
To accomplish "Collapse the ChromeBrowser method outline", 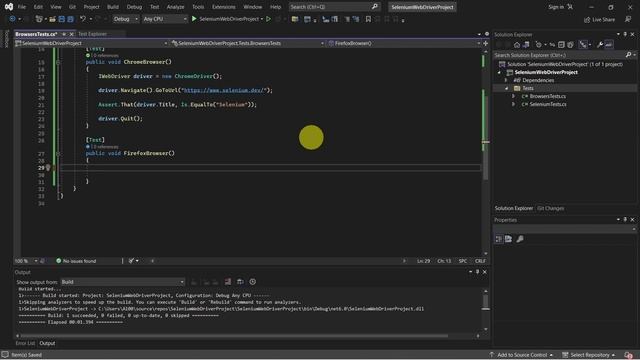I will pyautogui.click(x=58, y=62).
